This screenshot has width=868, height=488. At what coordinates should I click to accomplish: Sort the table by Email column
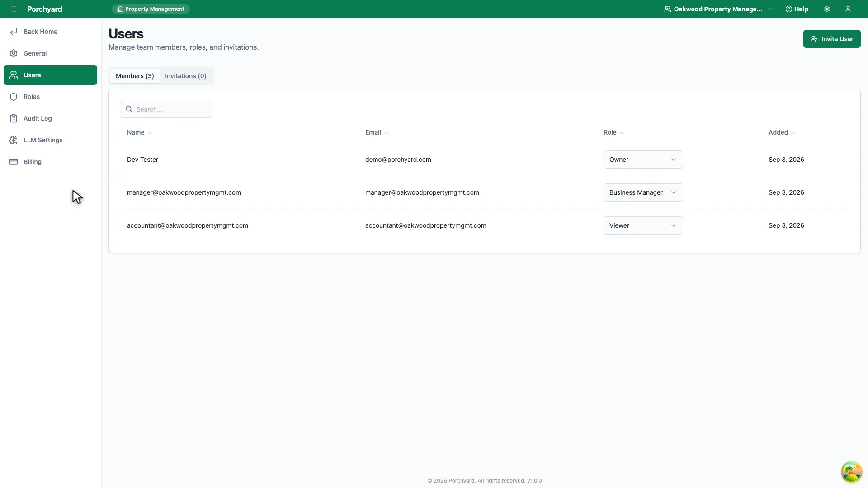(x=377, y=132)
